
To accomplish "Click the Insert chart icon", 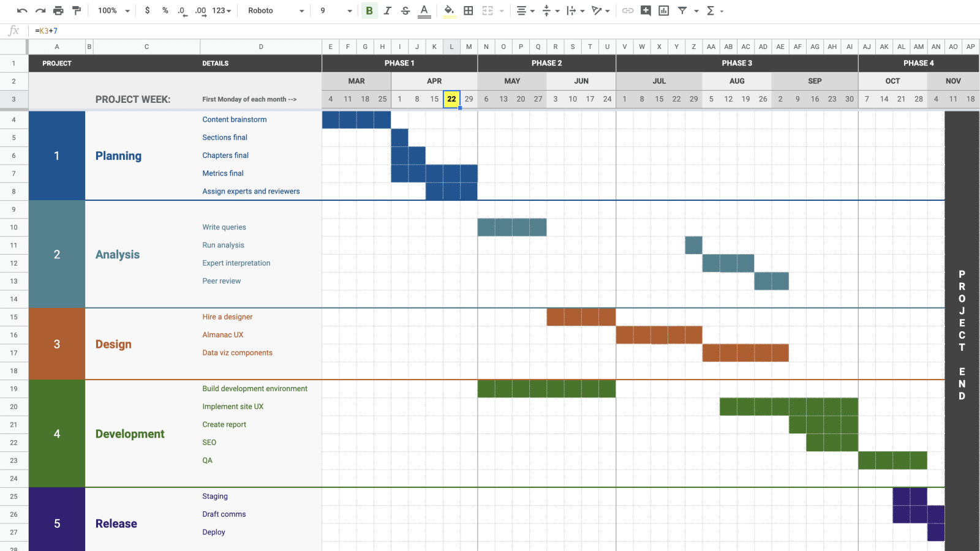I will point(663,10).
